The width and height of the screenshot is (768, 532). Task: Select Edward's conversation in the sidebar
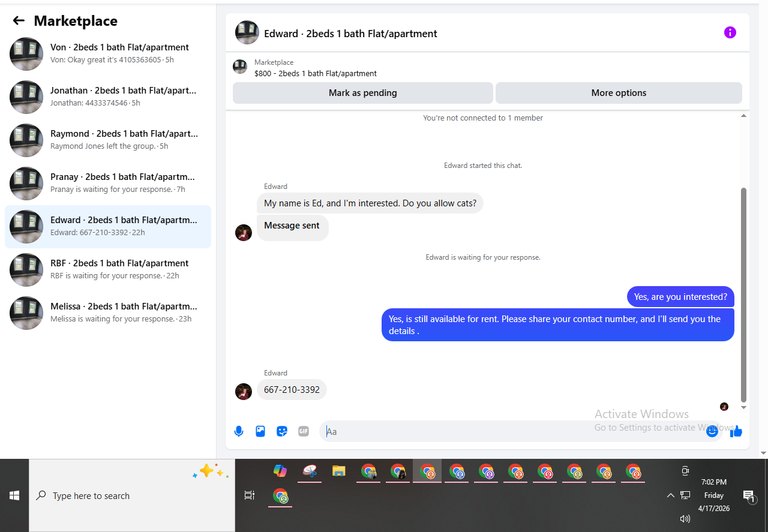(108, 227)
